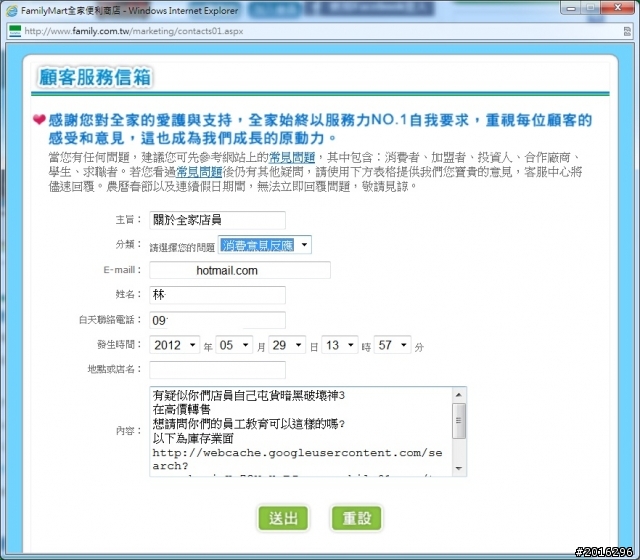
Task: Minimize the Internet Explorer window
Action: 571,8
